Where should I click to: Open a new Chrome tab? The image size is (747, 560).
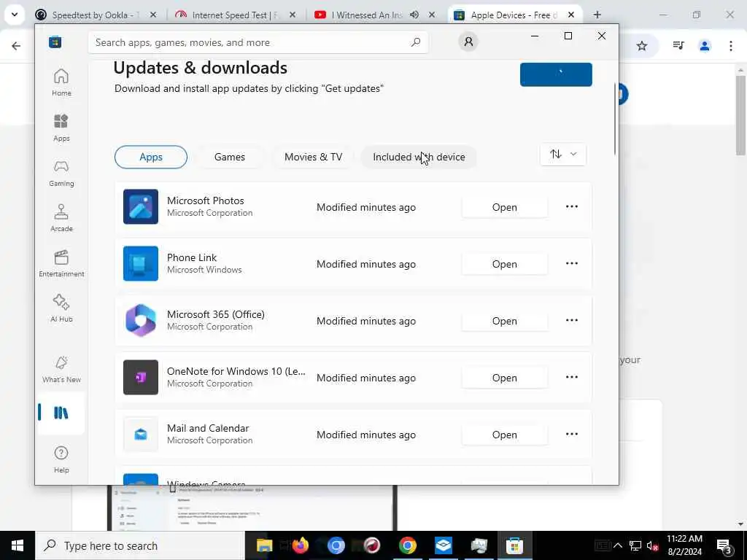[x=597, y=15]
